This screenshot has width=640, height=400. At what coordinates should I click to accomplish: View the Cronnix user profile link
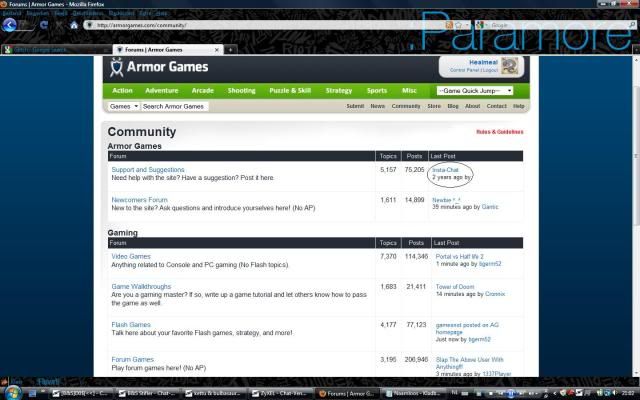495,294
